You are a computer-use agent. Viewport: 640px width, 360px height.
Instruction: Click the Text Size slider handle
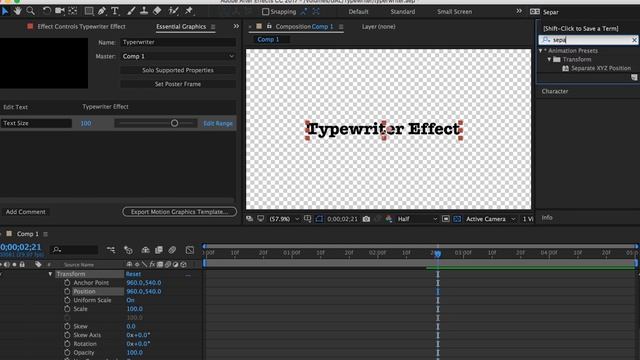(174, 123)
